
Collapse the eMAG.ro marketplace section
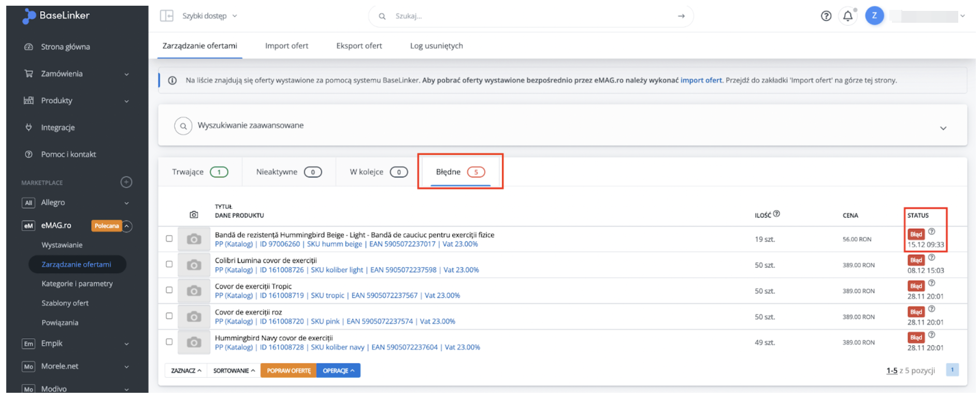click(x=127, y=226)
